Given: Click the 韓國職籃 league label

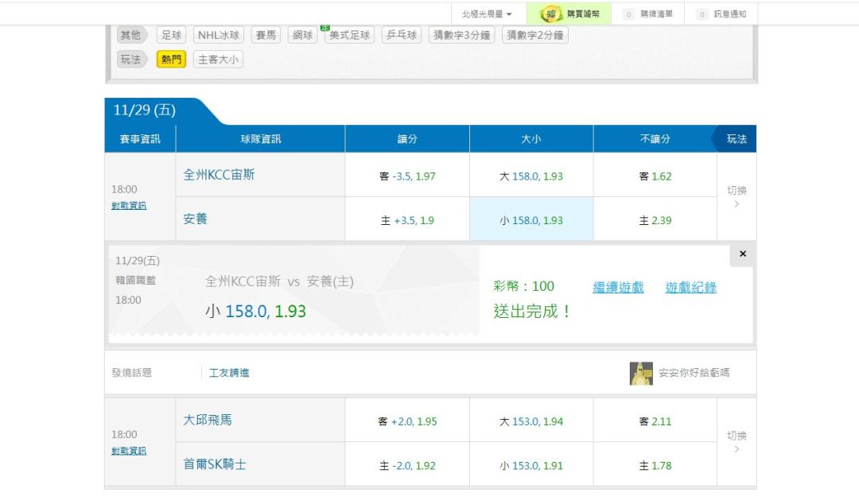Looking at the screenshot, I should 136,280.
